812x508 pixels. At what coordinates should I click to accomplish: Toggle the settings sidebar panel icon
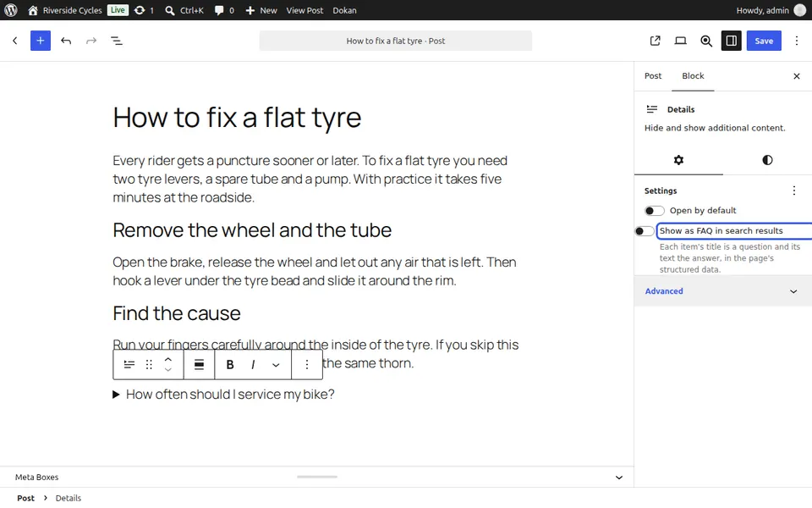click(x=731, y=41)
